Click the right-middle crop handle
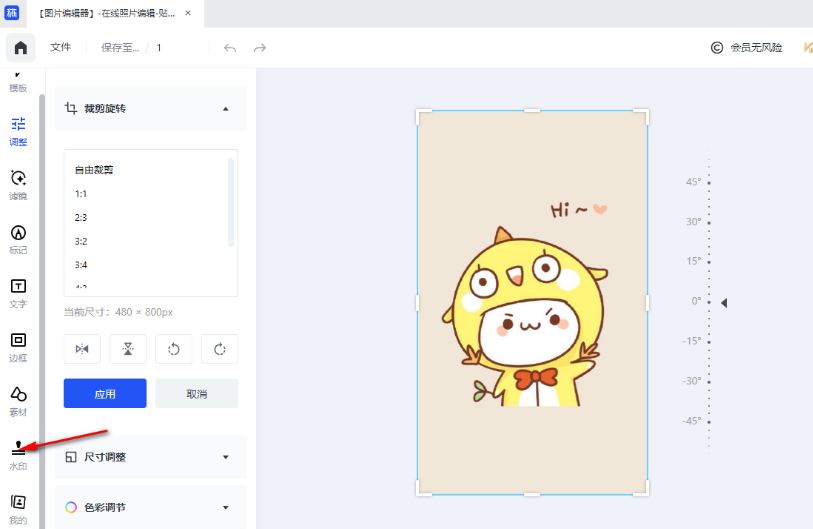This screenshot has width=813, height=529. 647,302
